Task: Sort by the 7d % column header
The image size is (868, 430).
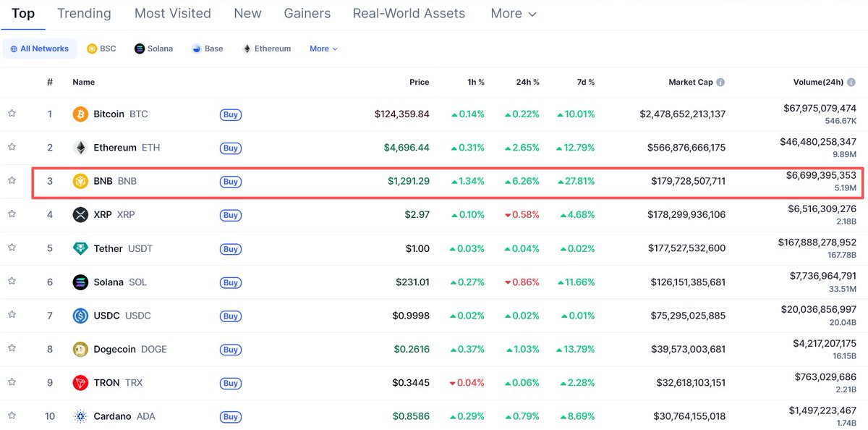Action: click(x=584, y=83)
